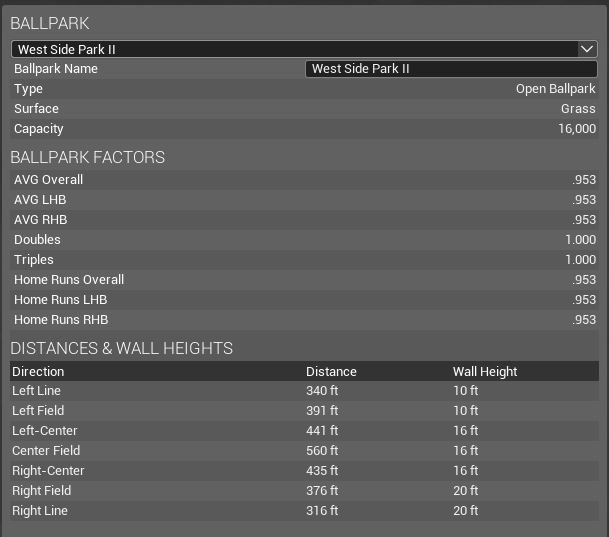Click the Ballpark Name input field

[x=451, y=69]
